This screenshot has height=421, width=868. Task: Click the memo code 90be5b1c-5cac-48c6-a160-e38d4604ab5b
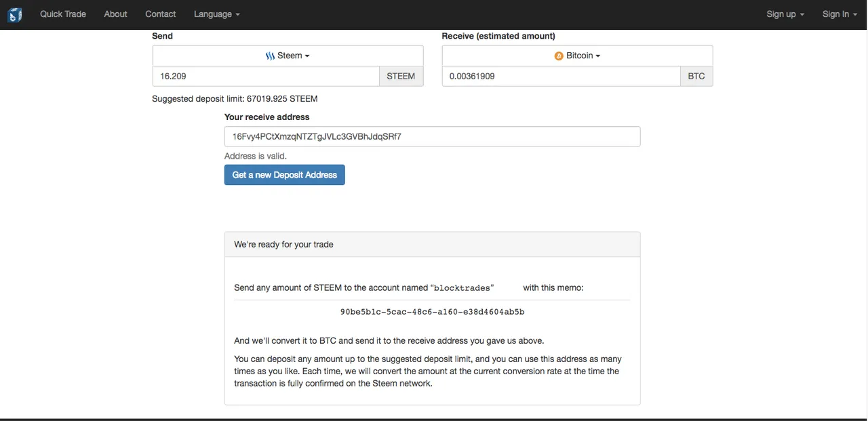[x=432, y=312]
